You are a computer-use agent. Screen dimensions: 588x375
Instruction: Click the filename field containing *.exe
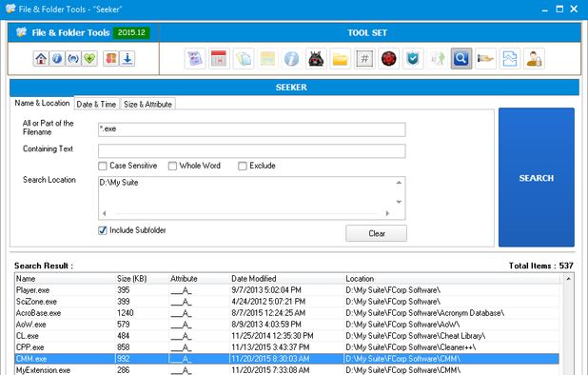point(251,129)
